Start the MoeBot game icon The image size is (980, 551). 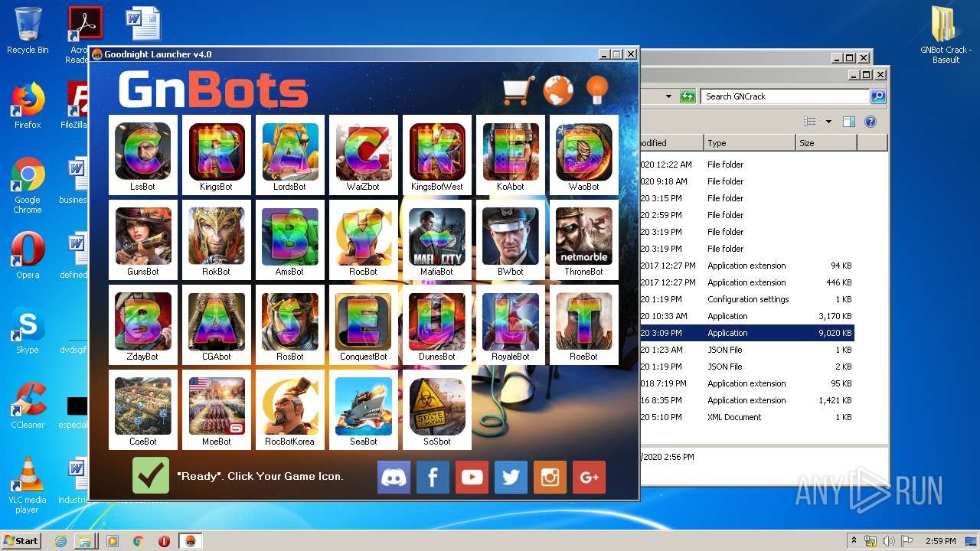point(217,409)
